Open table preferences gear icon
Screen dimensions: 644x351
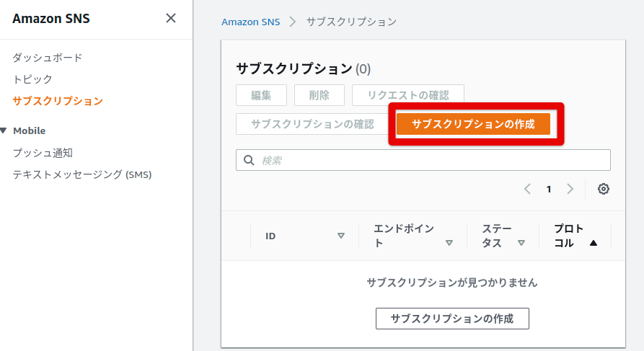pyautogui.click(x=604, y=189)
